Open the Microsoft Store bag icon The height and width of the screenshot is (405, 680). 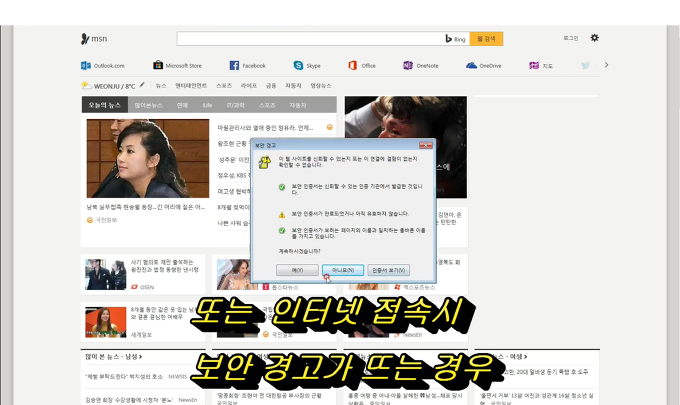158,65
